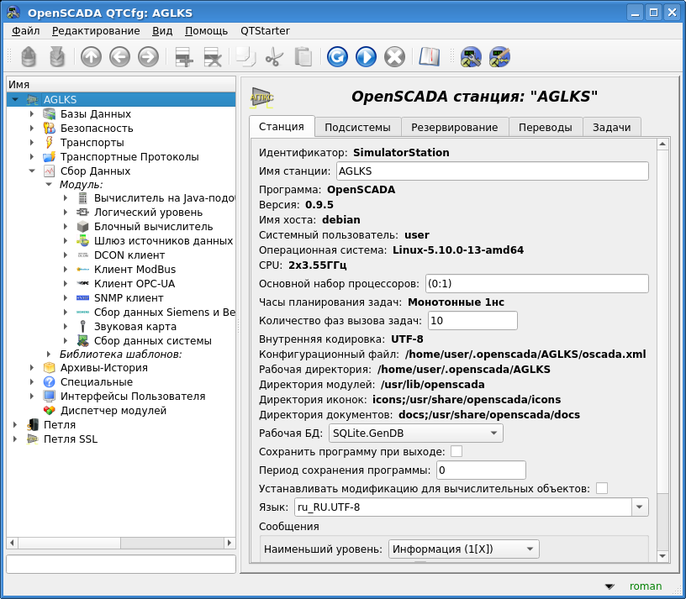Open the Файл menu
Viewport: 686px width, 599px height.
pos(25,31)
